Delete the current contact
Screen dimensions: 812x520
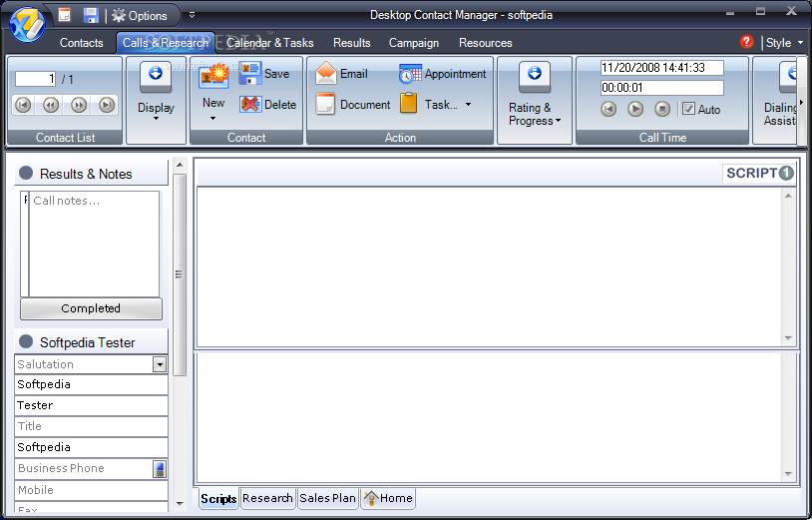click(267, 104)
